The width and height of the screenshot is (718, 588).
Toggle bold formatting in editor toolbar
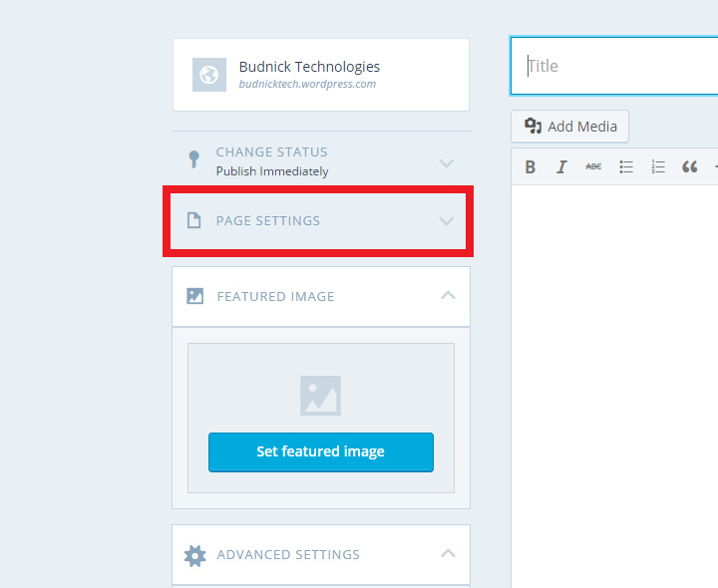pos(531,167)
